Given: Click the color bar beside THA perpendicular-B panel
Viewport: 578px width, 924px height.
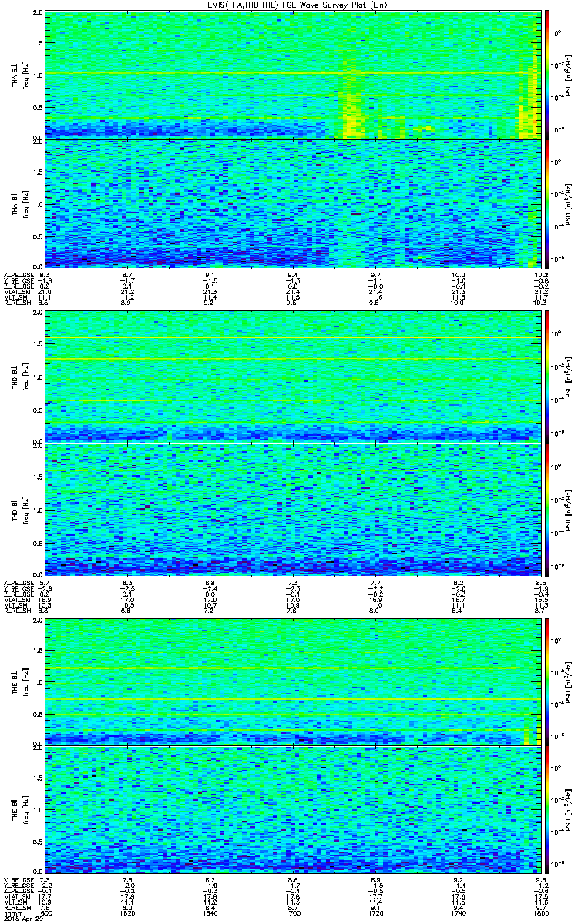Looking at the screenshot, I should click(x=547, y=75).
